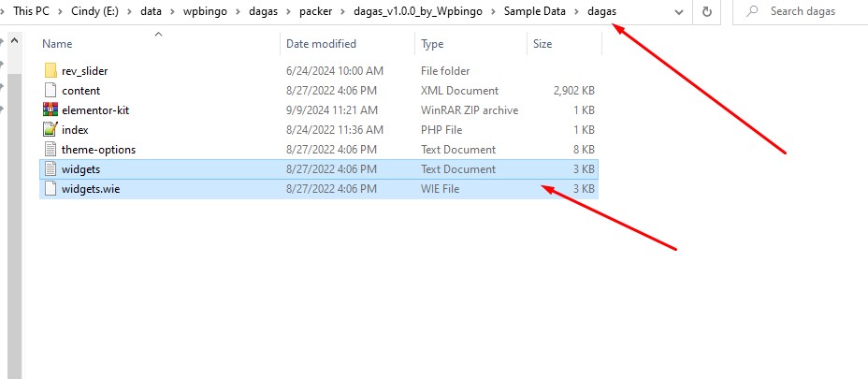Expand the chevron after Sample Data breadcrumb

(577, 11)
